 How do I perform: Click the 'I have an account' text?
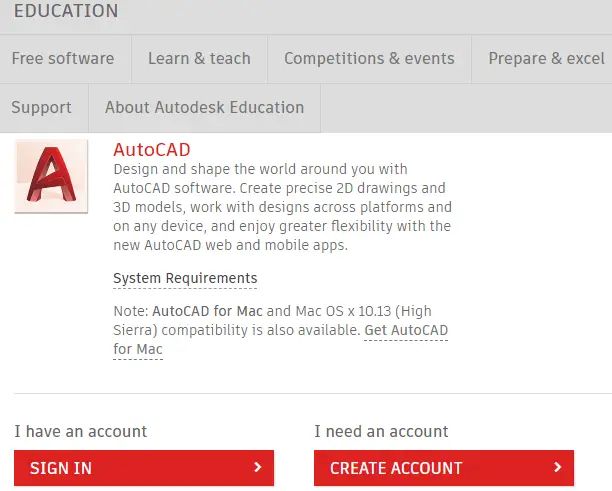(81, 432)
